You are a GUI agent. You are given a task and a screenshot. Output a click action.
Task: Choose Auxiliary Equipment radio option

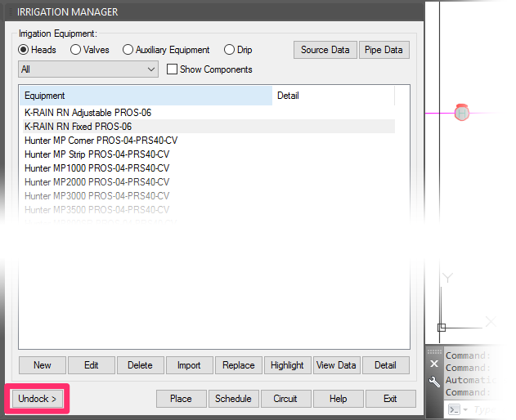(x=128, y=50)
